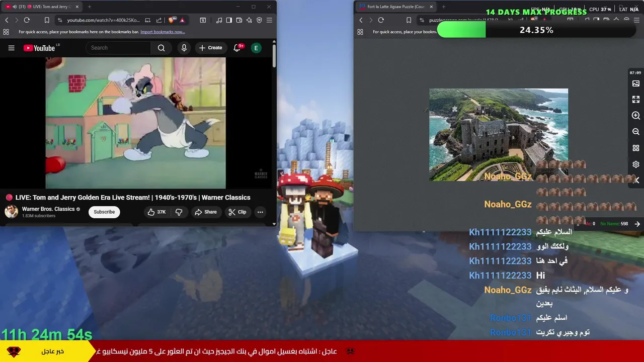The height and width of the screenshot is (362, 644).
Task: Enter puzzle fullscreen mode
Action: click(x=636, y=100)
